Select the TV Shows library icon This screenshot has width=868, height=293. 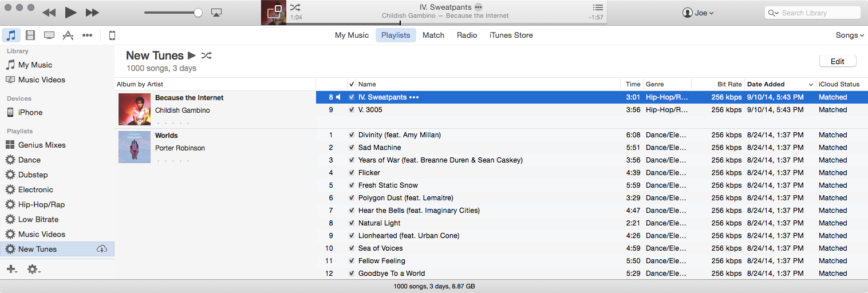click(49, 35)
